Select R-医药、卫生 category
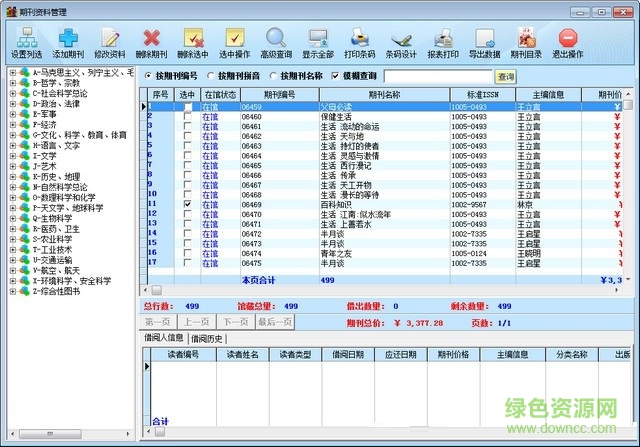The width and height of the screenshot is (640, 447). (x=56, y=229)
